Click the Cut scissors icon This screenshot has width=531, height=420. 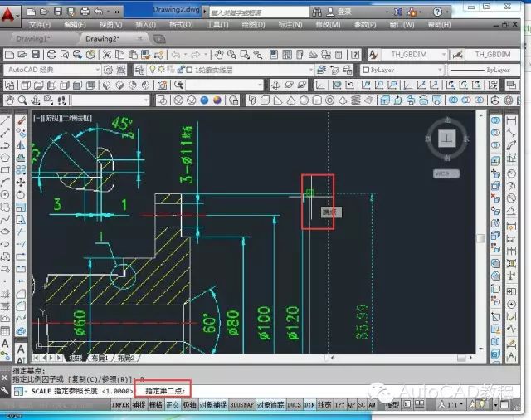click(x=107, y=55)
